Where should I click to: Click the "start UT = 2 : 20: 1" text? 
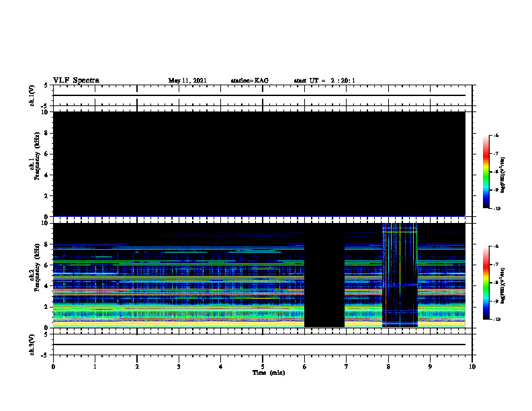pos(324,81)
